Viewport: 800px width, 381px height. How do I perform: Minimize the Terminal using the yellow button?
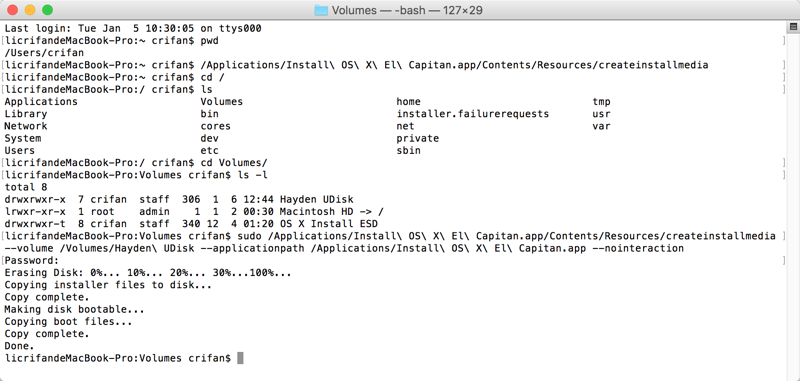30,10
